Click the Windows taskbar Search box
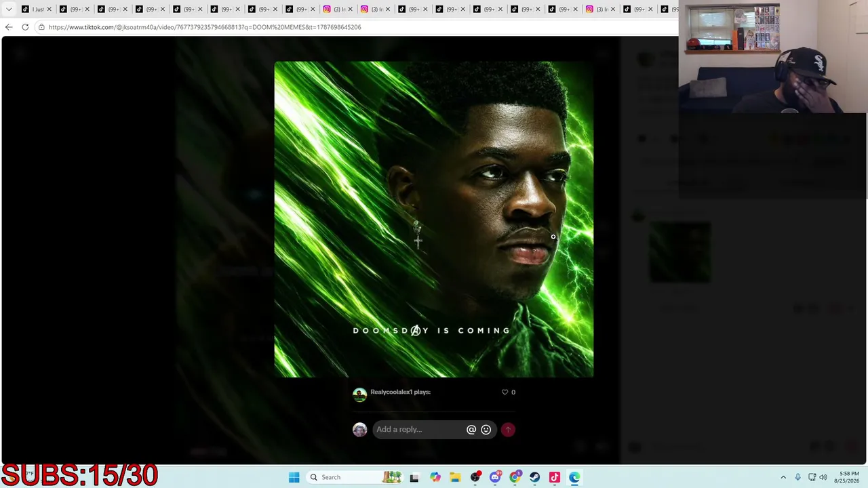This screenshot has width=868, height=488. 356,477
